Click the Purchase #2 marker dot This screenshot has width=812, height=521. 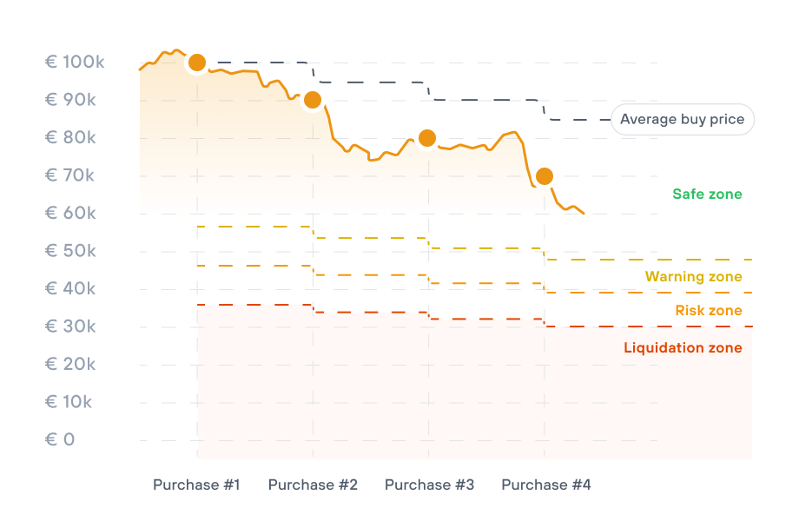point(313,100)
